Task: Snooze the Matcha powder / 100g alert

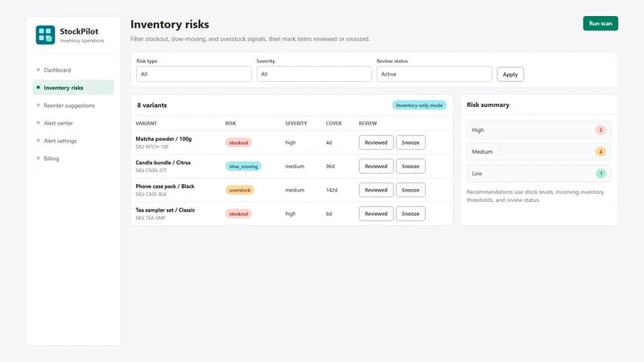Action: (x=411, y=142)
